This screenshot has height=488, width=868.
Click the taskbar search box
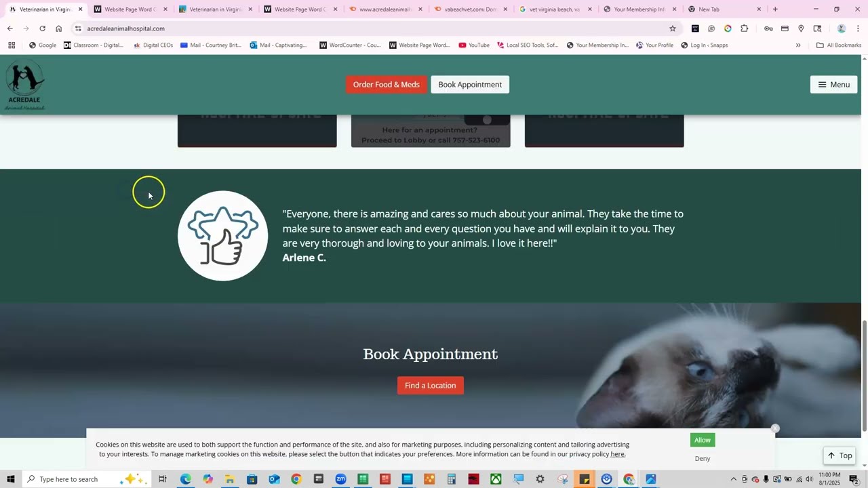86,479
